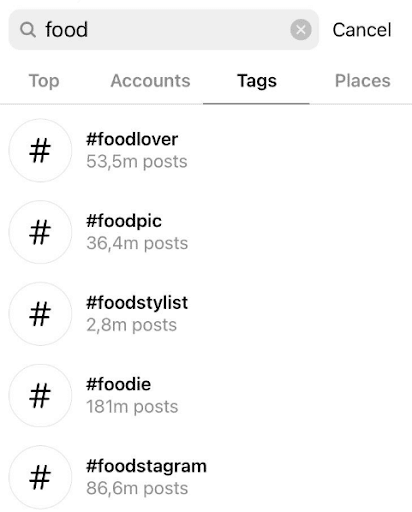Tap the hashtag icon beside #foodstylist
The width and height of the screenshot is (412, 512).
(40, 314)
